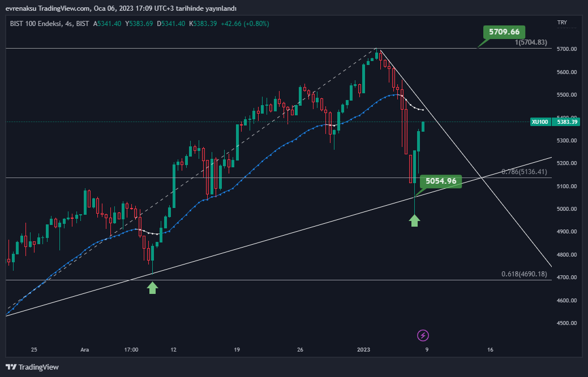Viewport: 588px width, 377px height.
Task: Click the +42.66 (+0.80%) change value
Action: pyautogui.click(x=245, y=24)
